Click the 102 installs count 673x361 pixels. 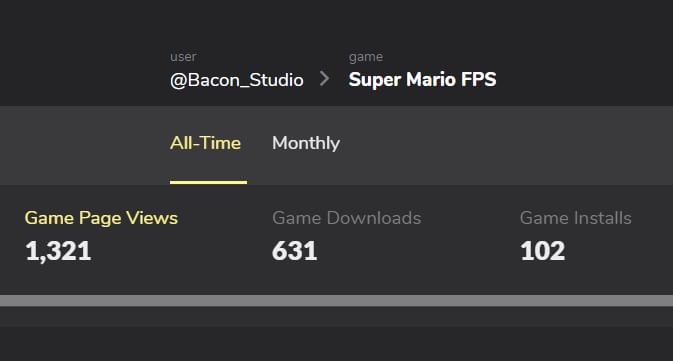tap(543, 251)
